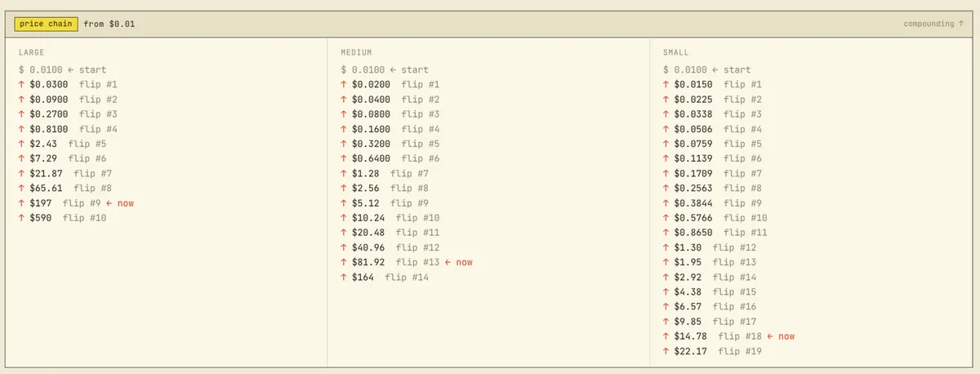Click the '$0.8100' price

coord(49,128)
